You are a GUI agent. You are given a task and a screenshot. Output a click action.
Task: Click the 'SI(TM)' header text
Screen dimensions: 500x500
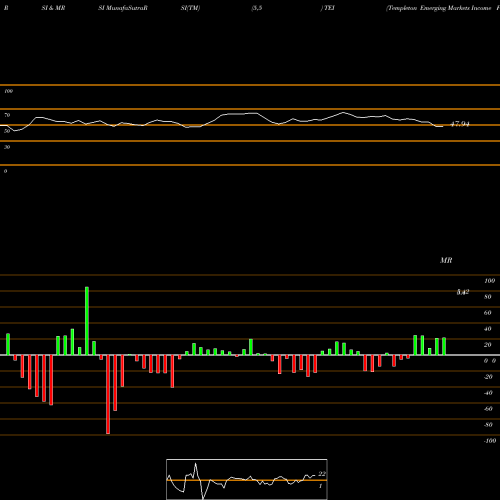pos(190,8)
